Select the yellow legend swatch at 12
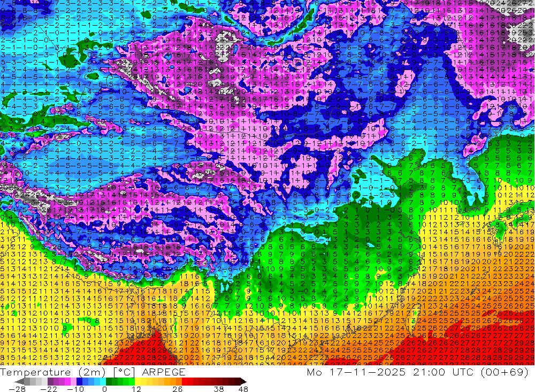The height and width of the screenshot is (392, 535). pyautogui.click(x=138, y=381)
